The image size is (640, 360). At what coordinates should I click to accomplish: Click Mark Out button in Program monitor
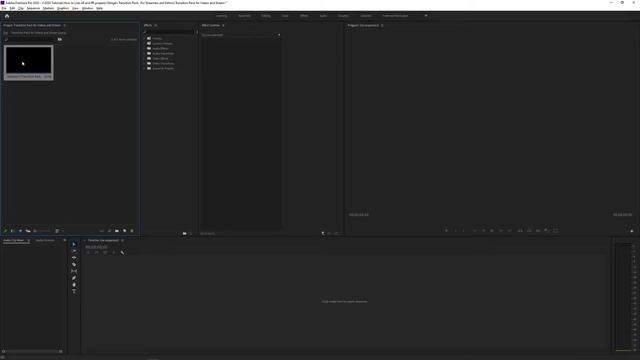pos(463,231)
